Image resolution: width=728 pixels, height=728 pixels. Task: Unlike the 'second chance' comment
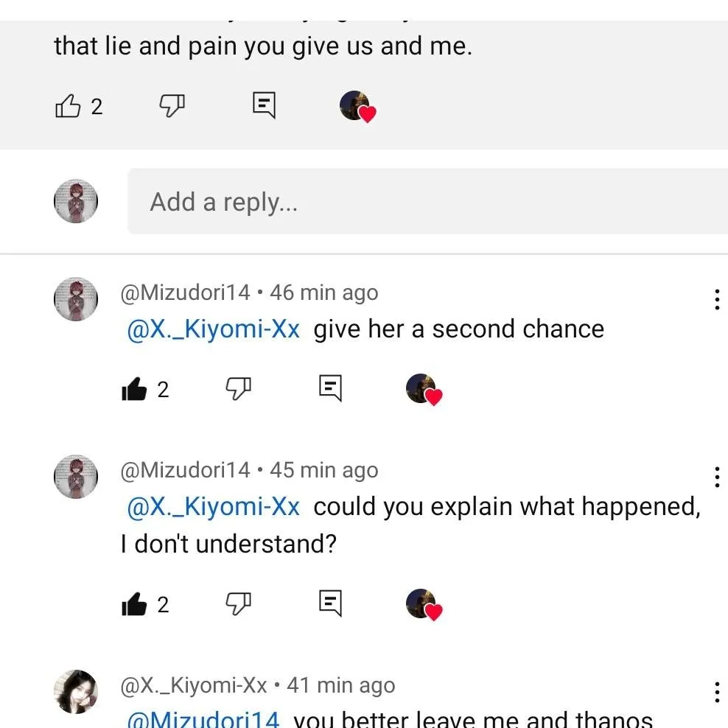point(134,388)
